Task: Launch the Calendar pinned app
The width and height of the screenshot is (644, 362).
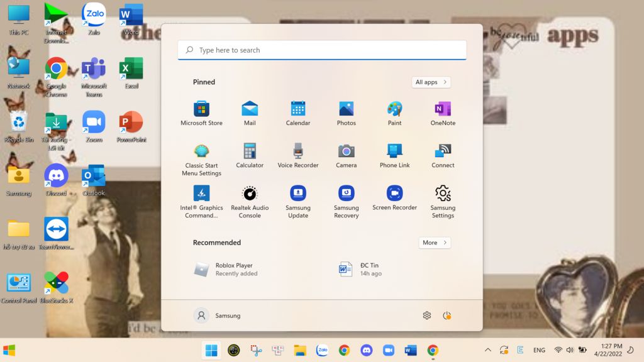Action: 297,113
